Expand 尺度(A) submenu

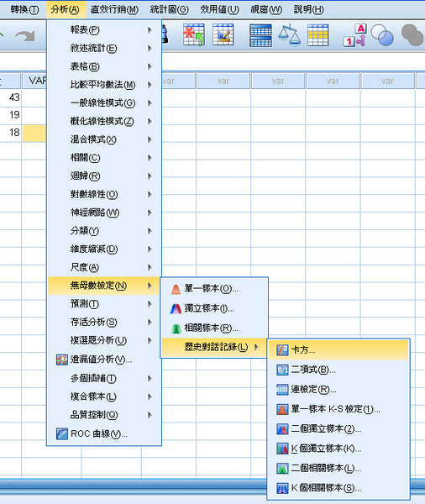click(x=104, y=267)
